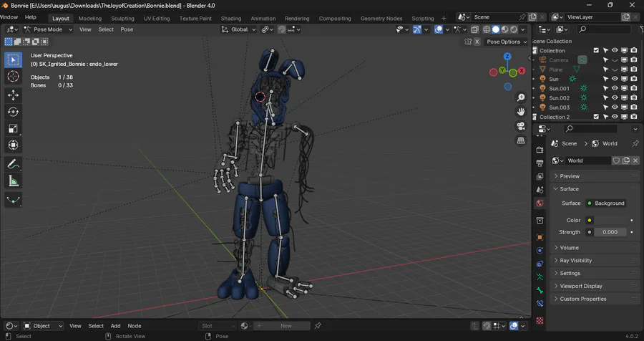This screenshot has width=644, height=341.
Task: Open the Output properties tab
Action: coord(540,164)
